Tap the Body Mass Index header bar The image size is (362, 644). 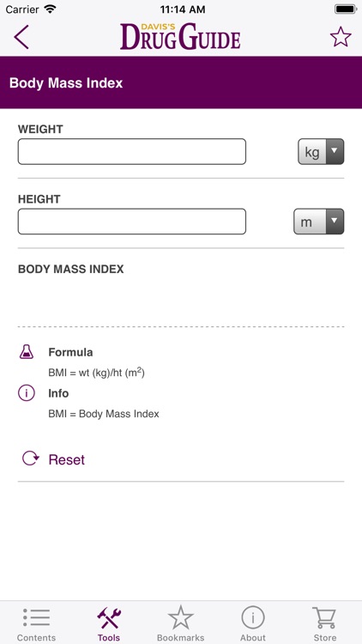[x=181, y=82]
